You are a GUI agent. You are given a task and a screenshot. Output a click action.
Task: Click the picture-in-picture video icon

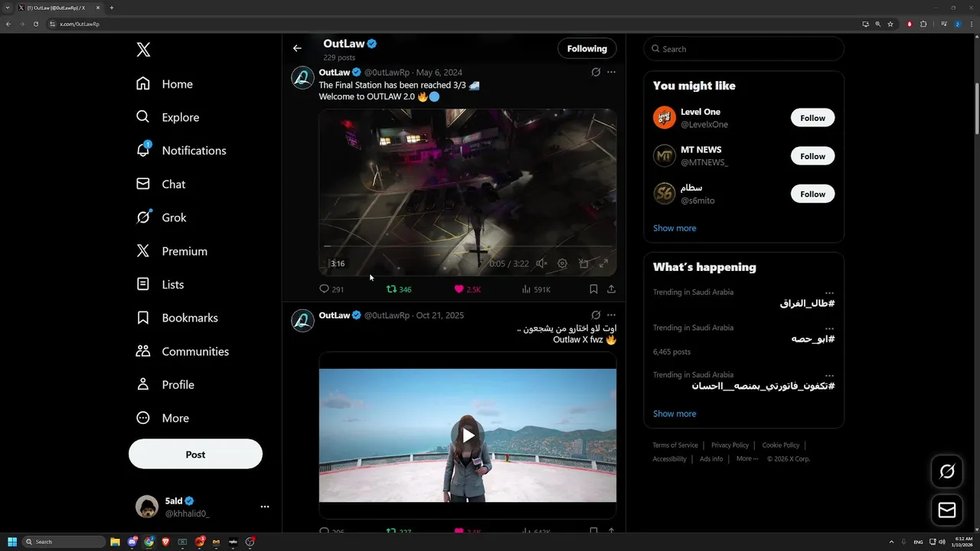click(583, 263)
